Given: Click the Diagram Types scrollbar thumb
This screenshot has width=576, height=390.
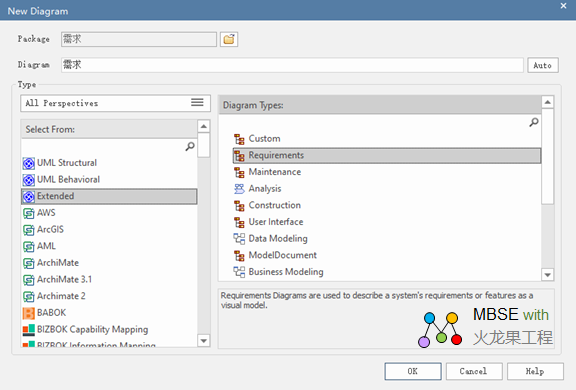Looking at the screenshot, I should [x=547, y=156].
